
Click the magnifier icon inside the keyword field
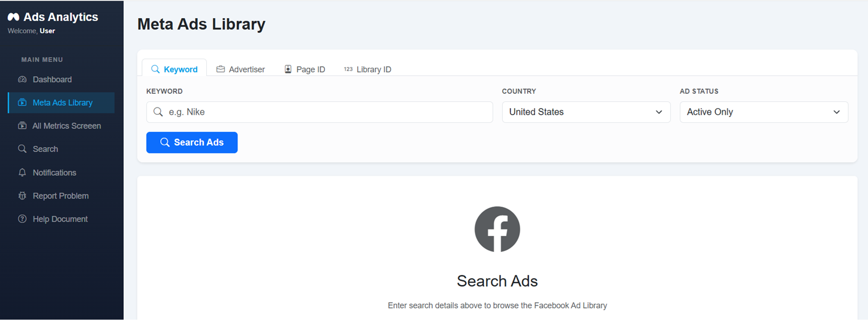point(158,112)
